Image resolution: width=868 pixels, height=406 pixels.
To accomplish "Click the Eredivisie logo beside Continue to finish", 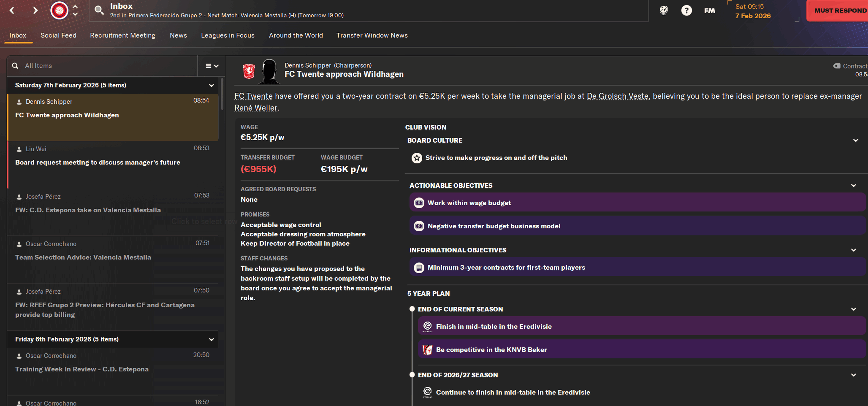I will (427, 392).
